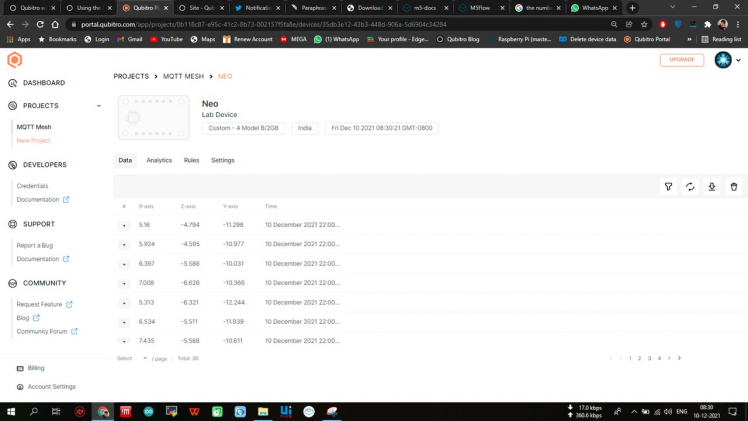Click the Billing card icon
This screenshot has height=421, width=748.
point(20,368)
